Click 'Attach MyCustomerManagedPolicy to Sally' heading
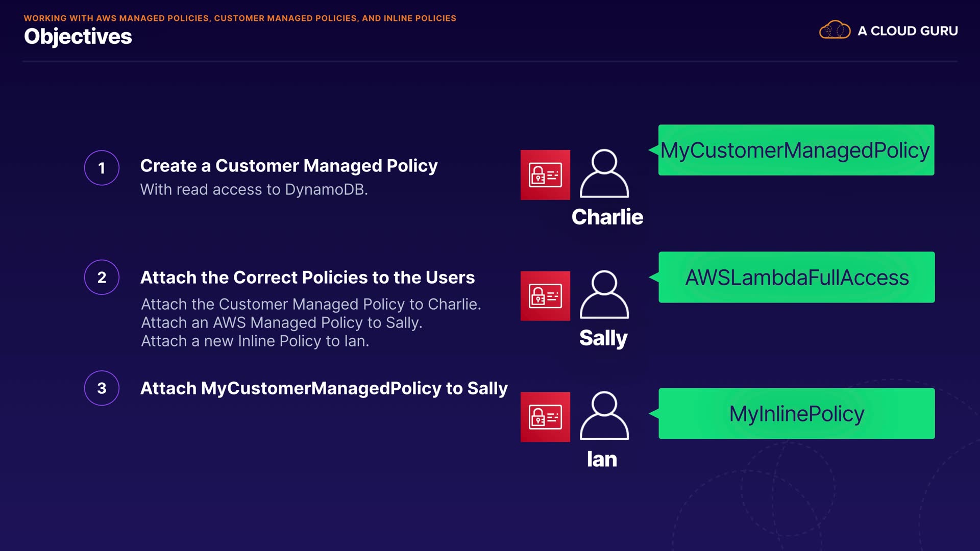 pyautogui.click(x=324, y=388)
